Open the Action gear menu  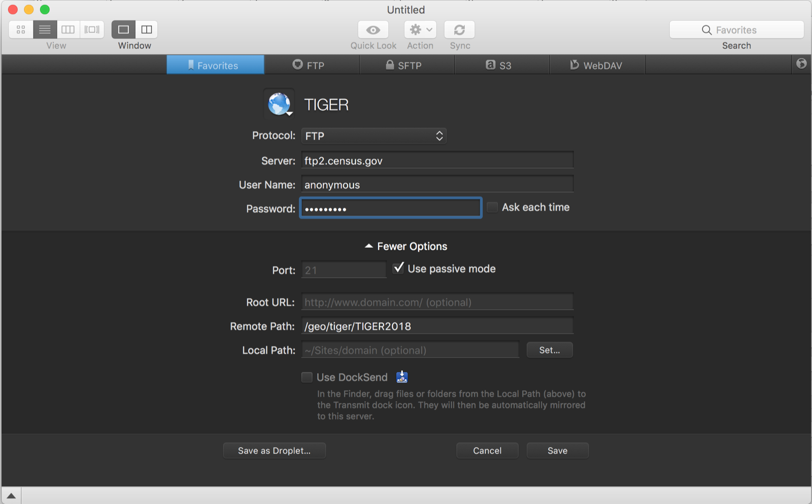pyautogui.click(x=420, y=30)
